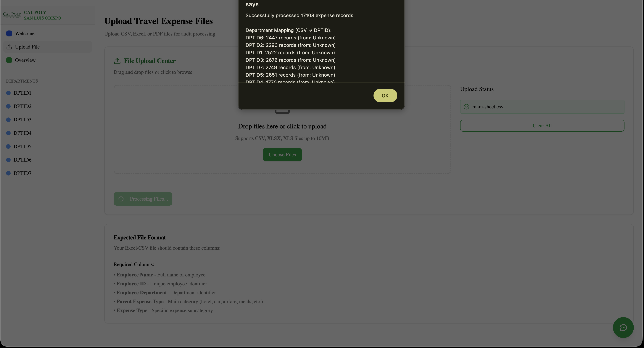The image size is (644, 348).
Task: Open the Overview section
Action: [25, 60]
